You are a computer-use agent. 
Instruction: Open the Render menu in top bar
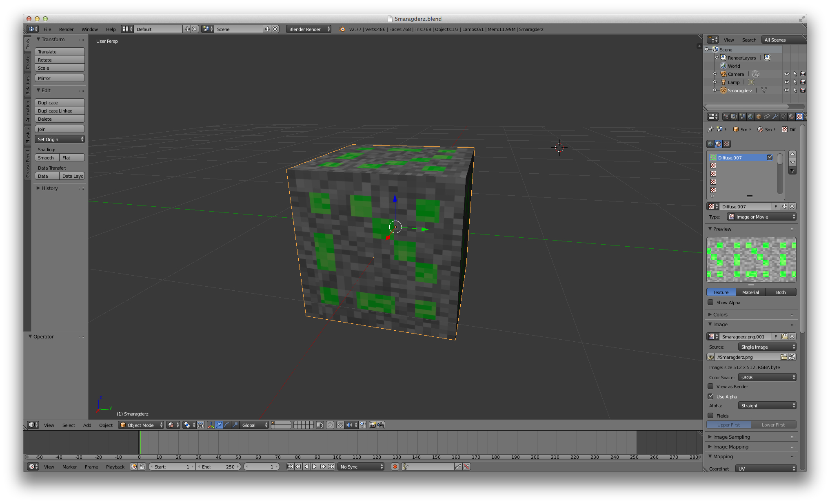(66, 29)
